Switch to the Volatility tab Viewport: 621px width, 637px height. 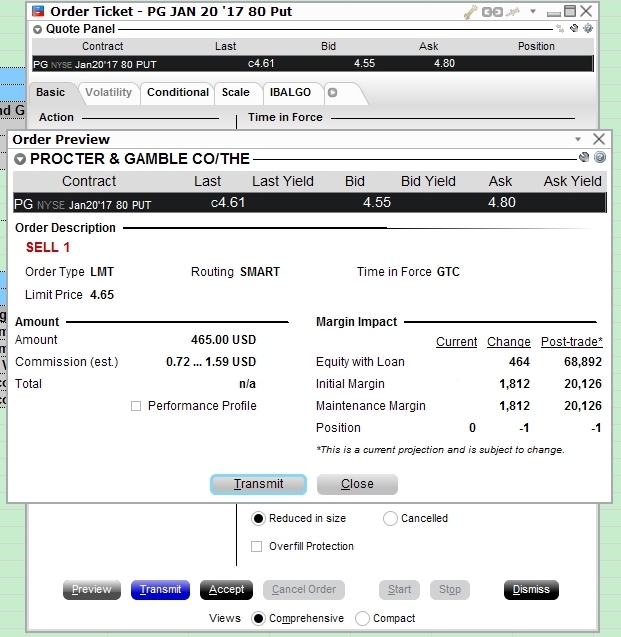108,93
